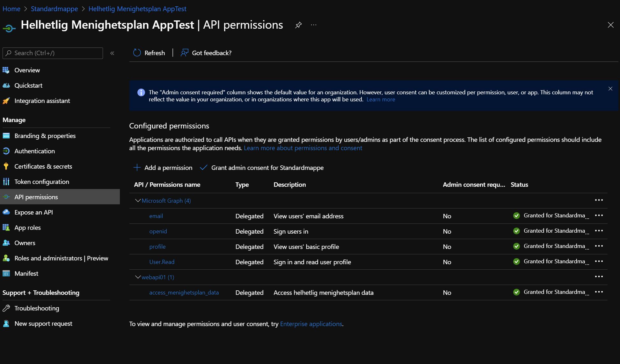Click the Manifest icon
This screenshot has height=364, width=620.
pyautogui.click(x=6, y=273)
